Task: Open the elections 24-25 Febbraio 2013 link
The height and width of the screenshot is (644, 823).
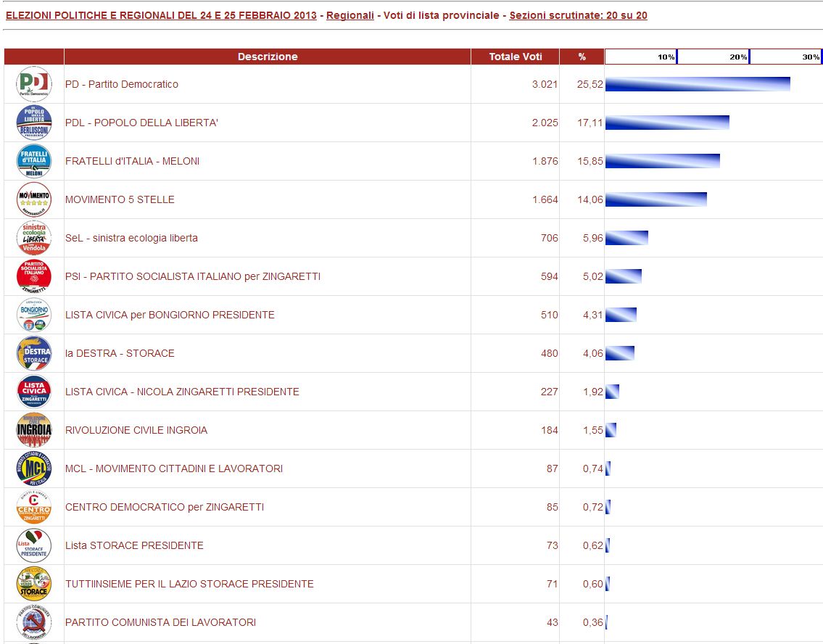Action: pyautogui.click(x=161, y=15)
